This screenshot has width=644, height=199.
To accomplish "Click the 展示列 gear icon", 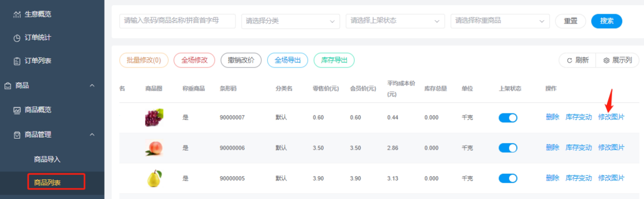I will coord(606,60).
